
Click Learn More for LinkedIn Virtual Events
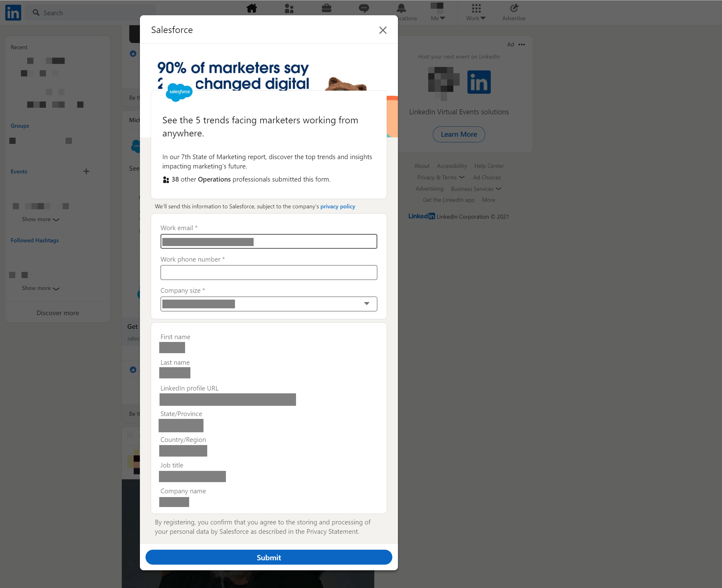(458, 134)
